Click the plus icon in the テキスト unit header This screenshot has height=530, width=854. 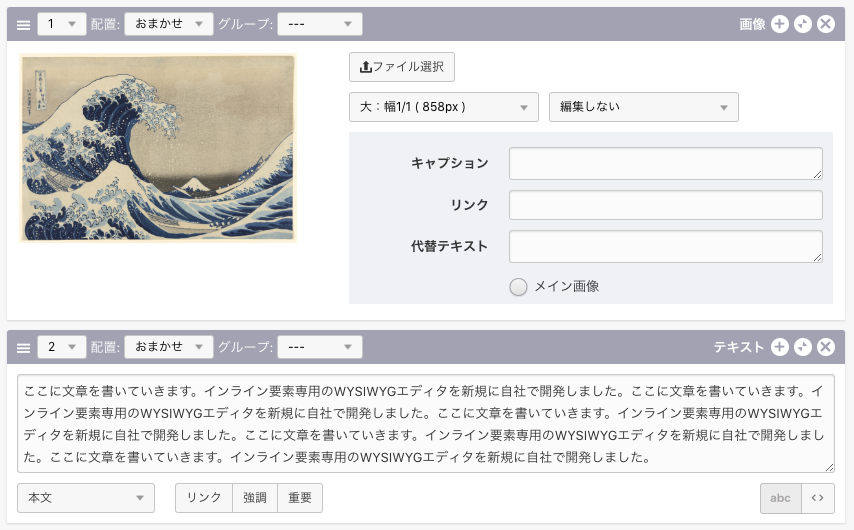tap(780, 347)
